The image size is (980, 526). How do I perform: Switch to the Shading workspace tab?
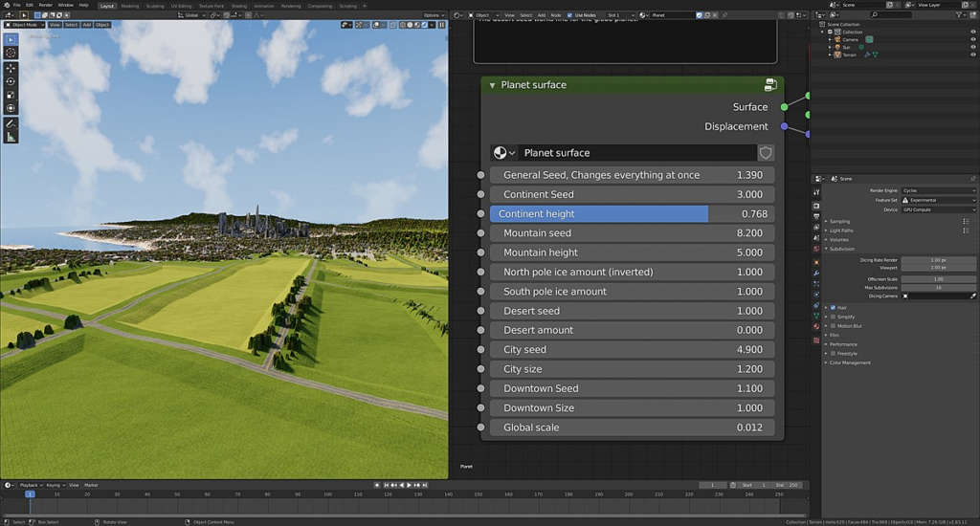click(238, 6)
